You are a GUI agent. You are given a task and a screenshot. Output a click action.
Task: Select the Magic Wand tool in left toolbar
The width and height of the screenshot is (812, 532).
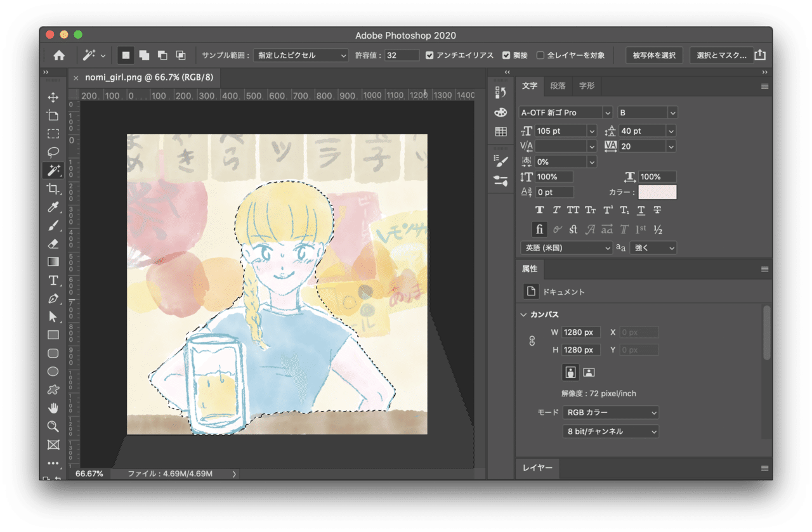[x=53, y=170]
